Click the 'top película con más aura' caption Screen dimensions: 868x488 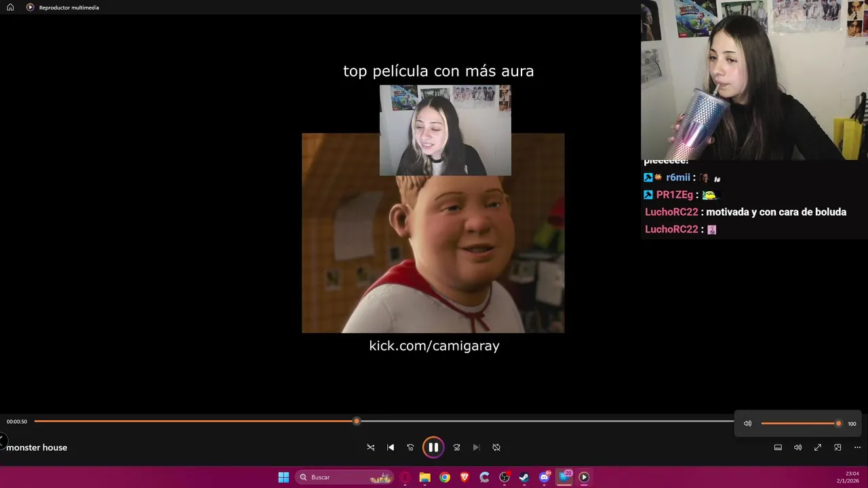438,71
